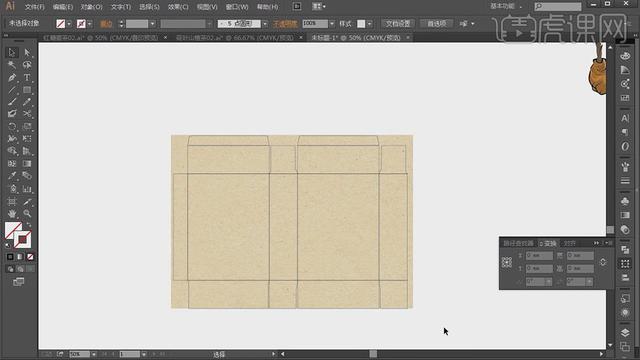Click the Fill color box in toolbox
Viewport: 640px width, 360px height.
(x=12, y=230)
